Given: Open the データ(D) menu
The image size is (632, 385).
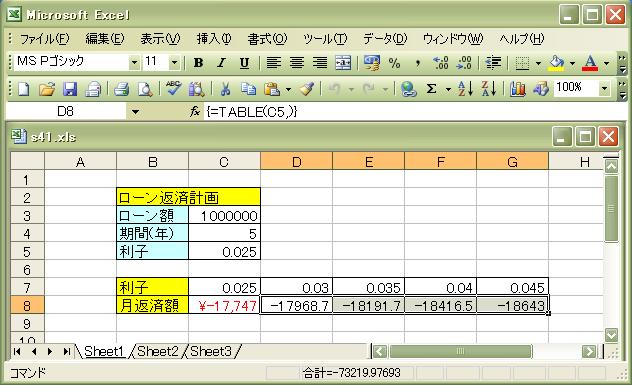Looking at the screenshot, I should [x=385, y=39].
